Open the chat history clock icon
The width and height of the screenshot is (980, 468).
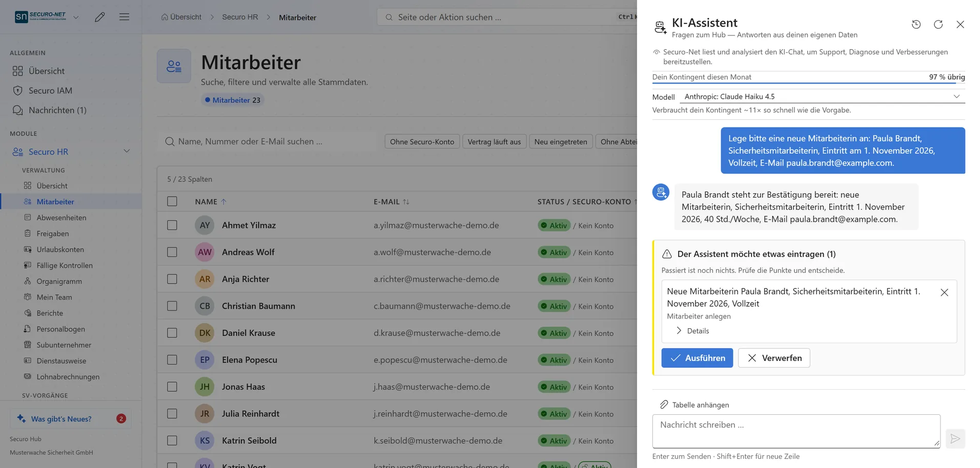click(x=916, y=24)
